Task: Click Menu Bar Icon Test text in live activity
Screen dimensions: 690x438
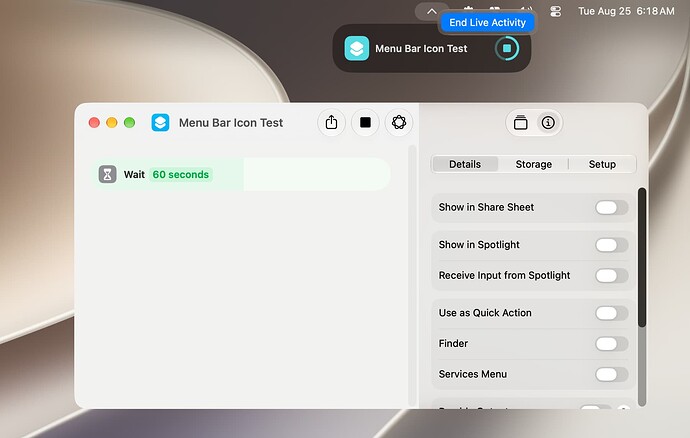Action: tap(421, 48)
